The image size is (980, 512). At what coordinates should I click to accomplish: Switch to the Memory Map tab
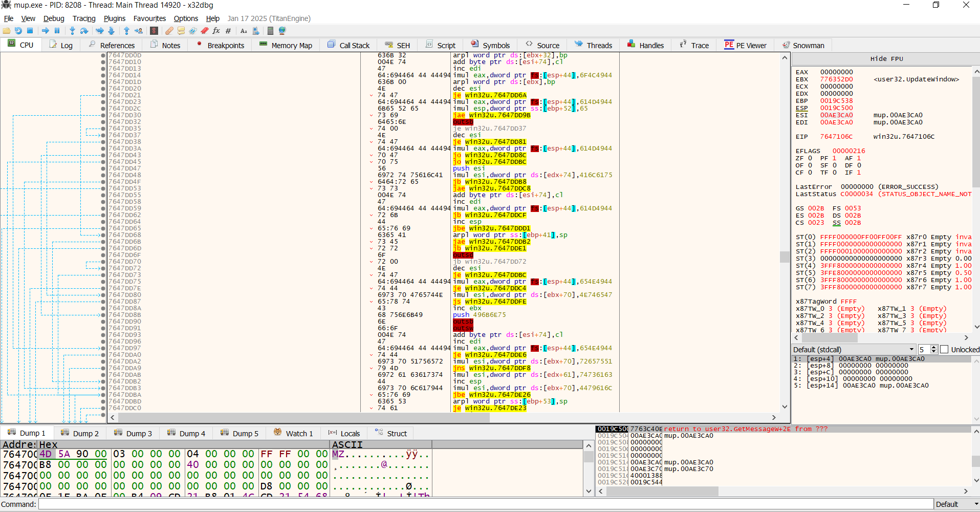(286, 45)
